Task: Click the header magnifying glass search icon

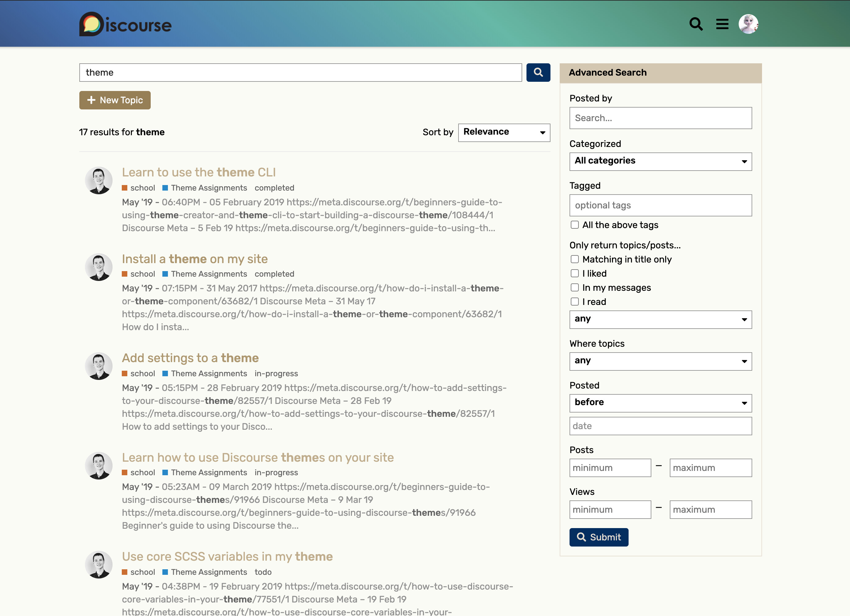Action: [x=696, y=24]
